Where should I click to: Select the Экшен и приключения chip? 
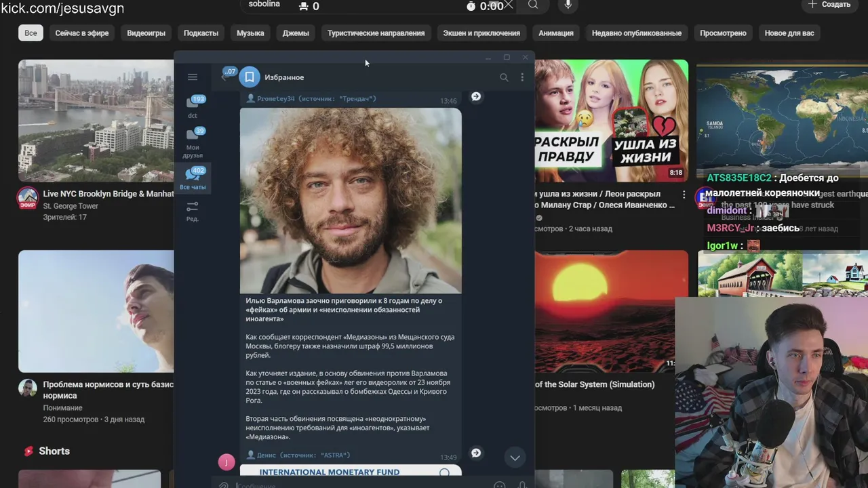click(481, 33)
